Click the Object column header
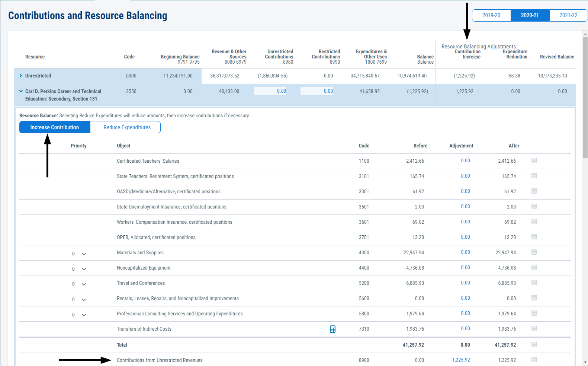 click(x=123, y=146)
